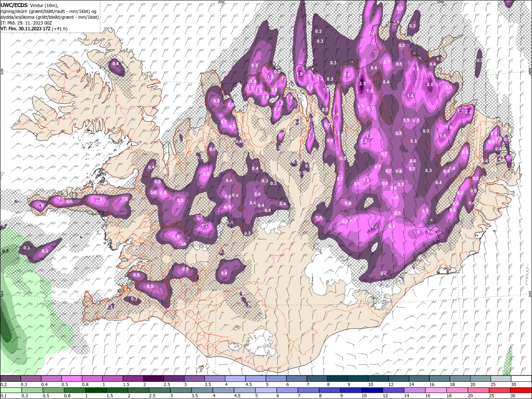Pick the bright pink 0.5 swatch, upper legend
532x399 pixels.
point(71,379)
